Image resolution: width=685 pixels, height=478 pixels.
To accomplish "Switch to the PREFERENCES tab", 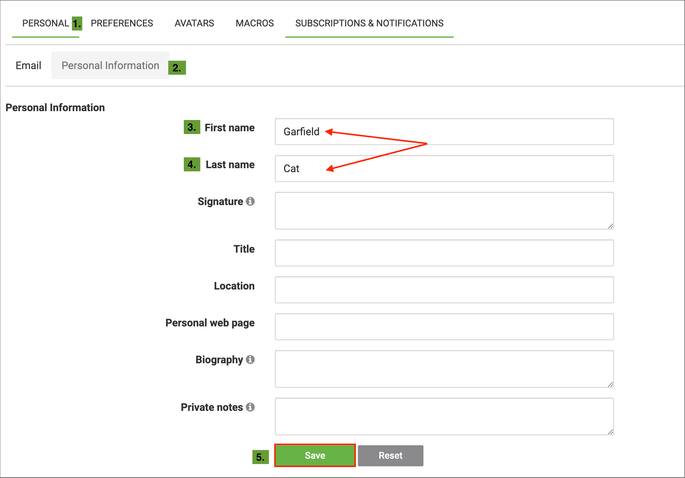I will tap(122, 23).
